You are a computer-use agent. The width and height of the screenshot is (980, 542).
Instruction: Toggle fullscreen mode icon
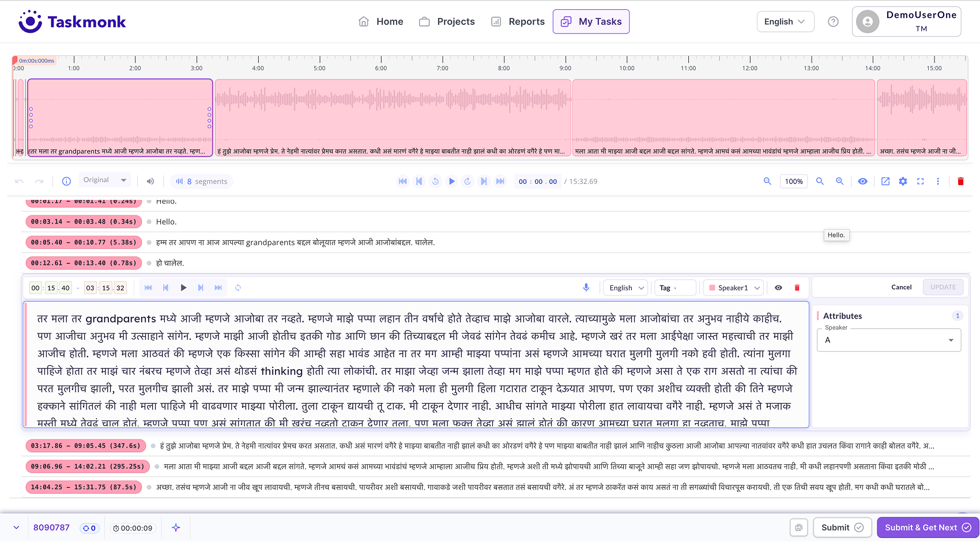(x=921, y=181)
